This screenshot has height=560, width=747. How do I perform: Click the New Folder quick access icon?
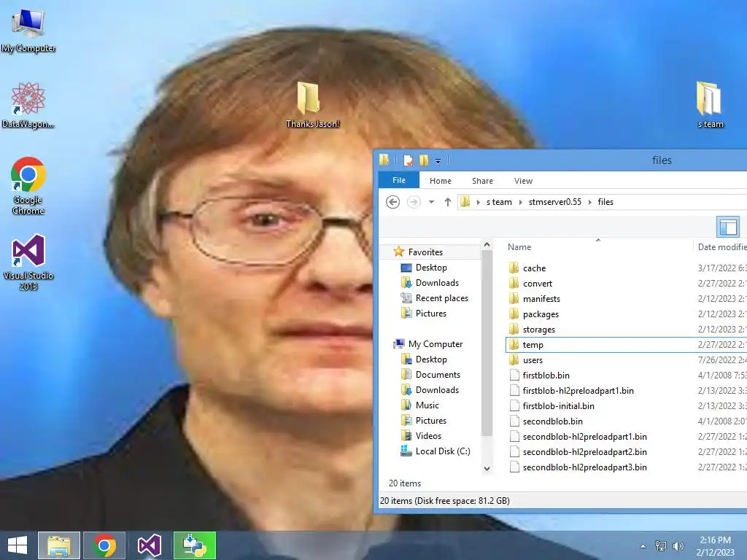pyautogui.click(x=424, y=160)
